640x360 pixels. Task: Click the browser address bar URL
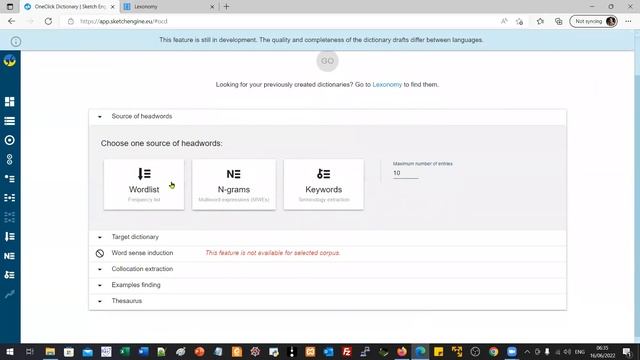click(124, 21)
